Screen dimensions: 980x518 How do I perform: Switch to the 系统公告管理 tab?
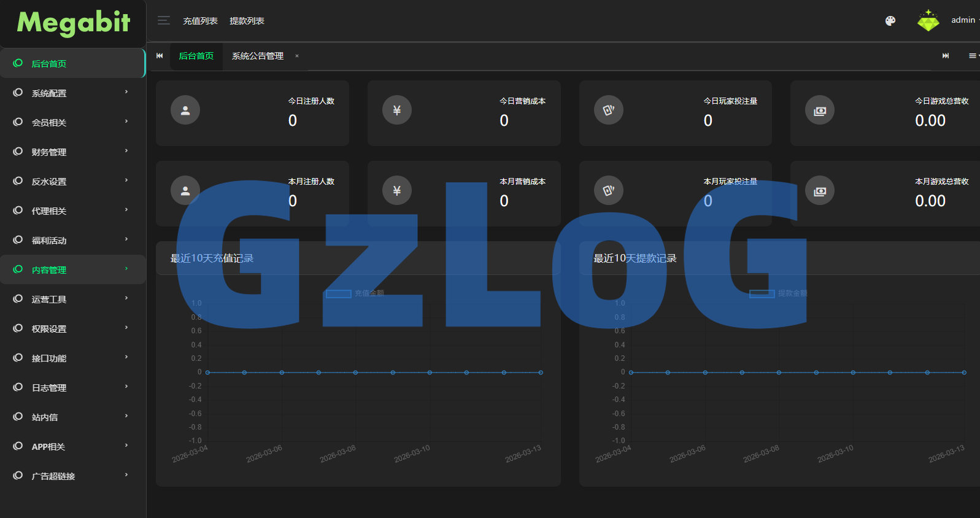pyautogui.click(x=258, y=56)
